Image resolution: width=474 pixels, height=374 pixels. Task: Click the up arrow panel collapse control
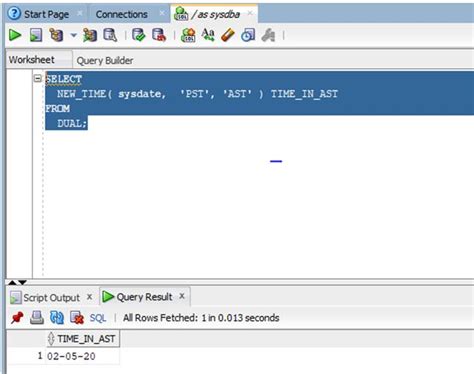(12, 282)
